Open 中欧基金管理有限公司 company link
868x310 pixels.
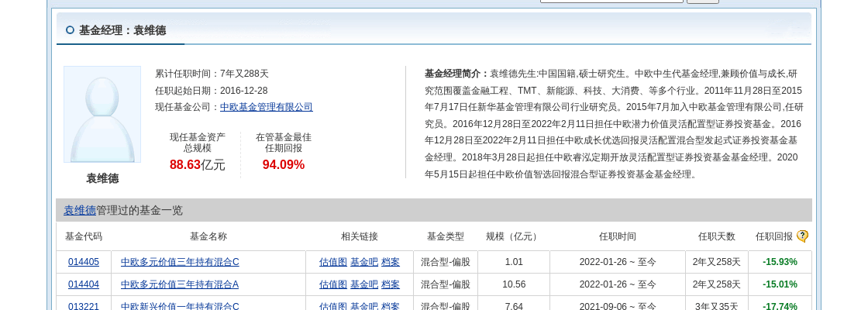pos(267,107)
